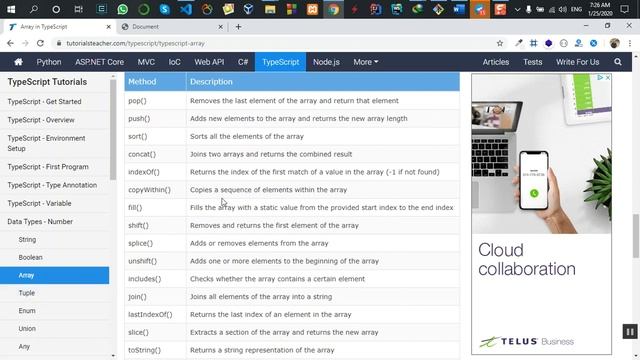
Task: Switch to Chrome in the taskbar
Action: (333, 9)
